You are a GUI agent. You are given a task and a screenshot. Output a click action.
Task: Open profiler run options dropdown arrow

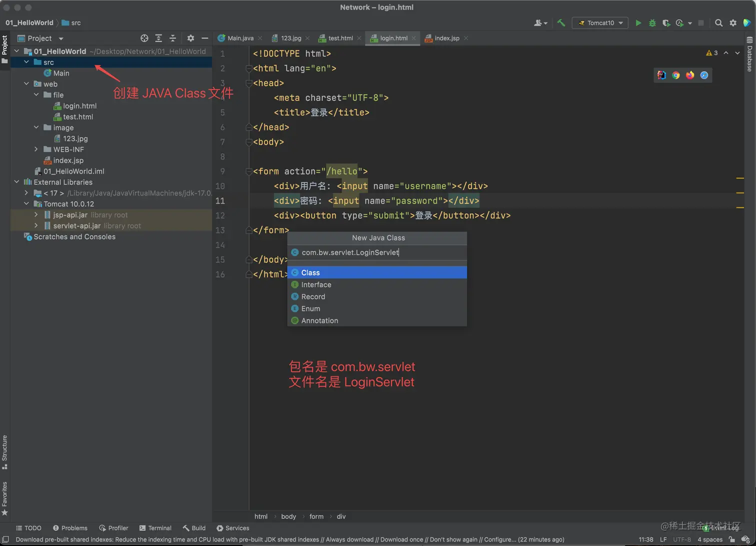click(x=690, y=23)
